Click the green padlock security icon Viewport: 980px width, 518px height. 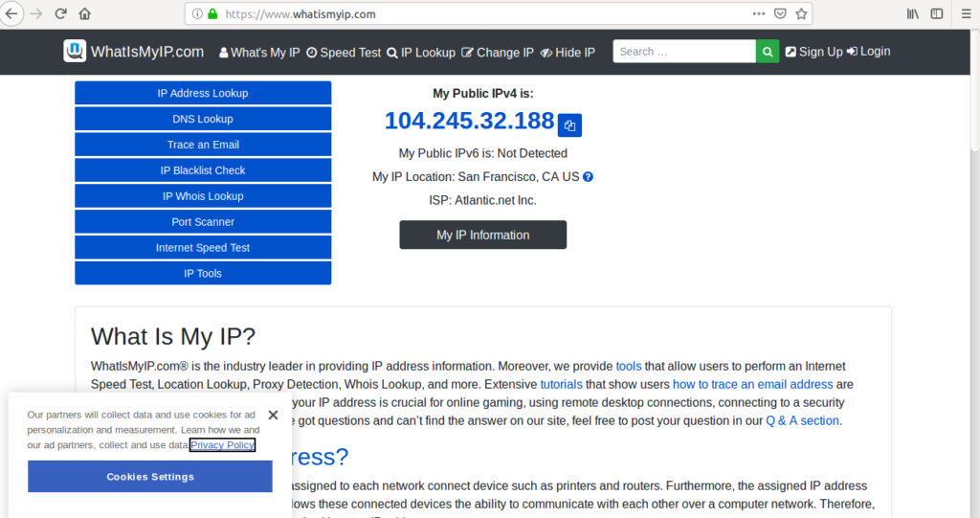pyautogui.click(x=212, y=13)
